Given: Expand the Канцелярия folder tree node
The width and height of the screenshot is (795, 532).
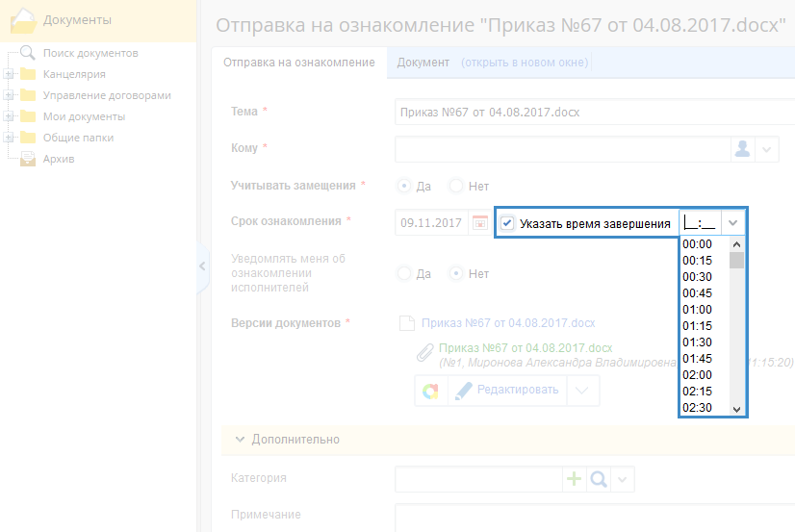Looking at the screenshot, I should [x=9, y=74].
